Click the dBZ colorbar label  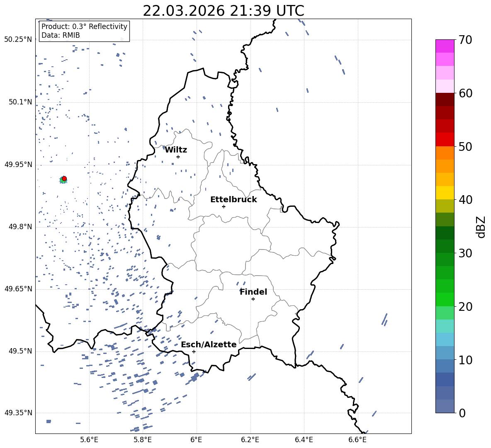pyautogui.click(x=481, y=227)
